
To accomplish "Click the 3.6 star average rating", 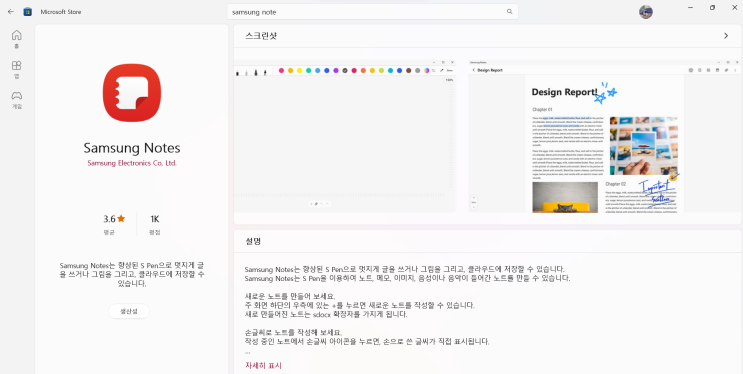I will point(114,219).
